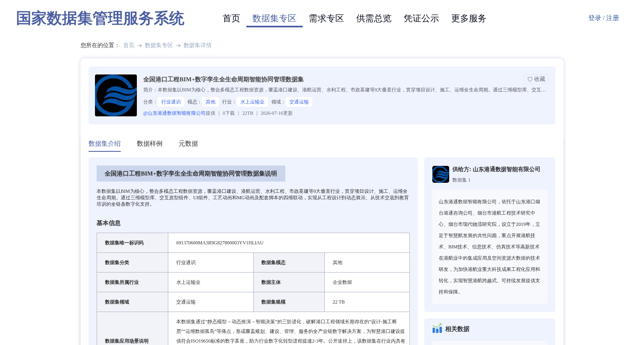Go to the 需求专区 menu item

(x=326, y=19)
